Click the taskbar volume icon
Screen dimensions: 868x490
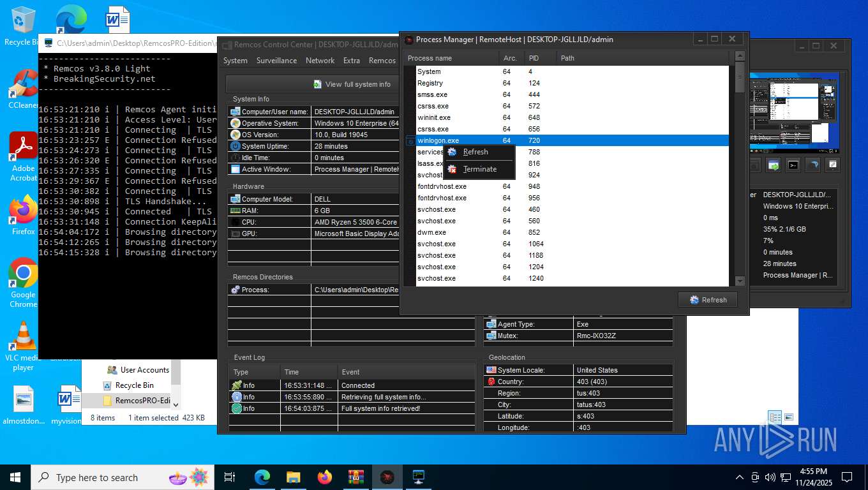(x=770, y=477)
